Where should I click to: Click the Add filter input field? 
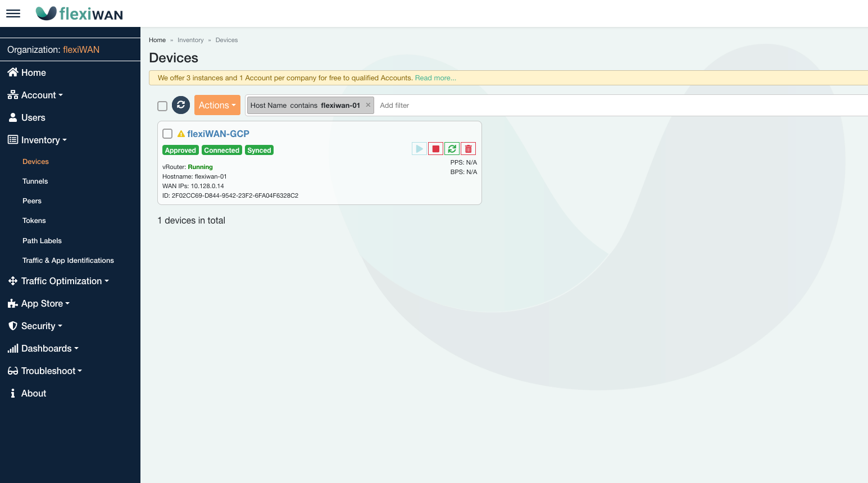point(506,106)
